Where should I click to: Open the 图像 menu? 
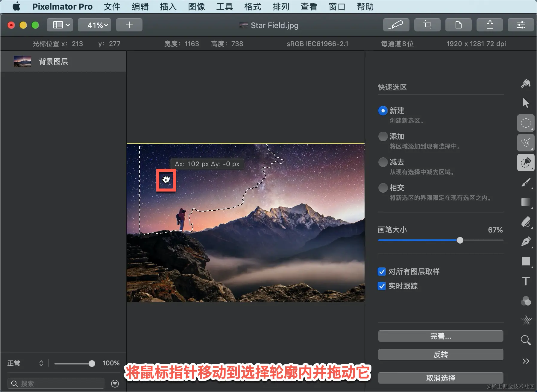tap(196, 7)
